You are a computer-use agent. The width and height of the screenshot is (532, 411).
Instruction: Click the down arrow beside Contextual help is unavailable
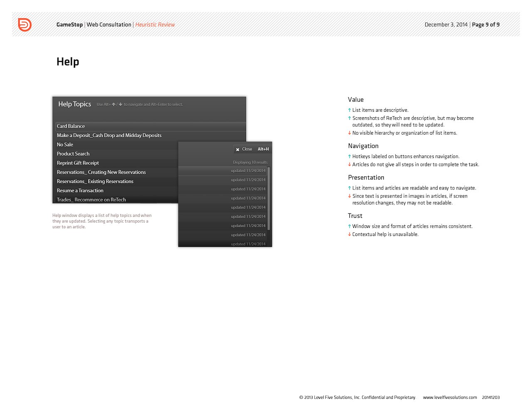pyautogui.click(x=350, y=234)
